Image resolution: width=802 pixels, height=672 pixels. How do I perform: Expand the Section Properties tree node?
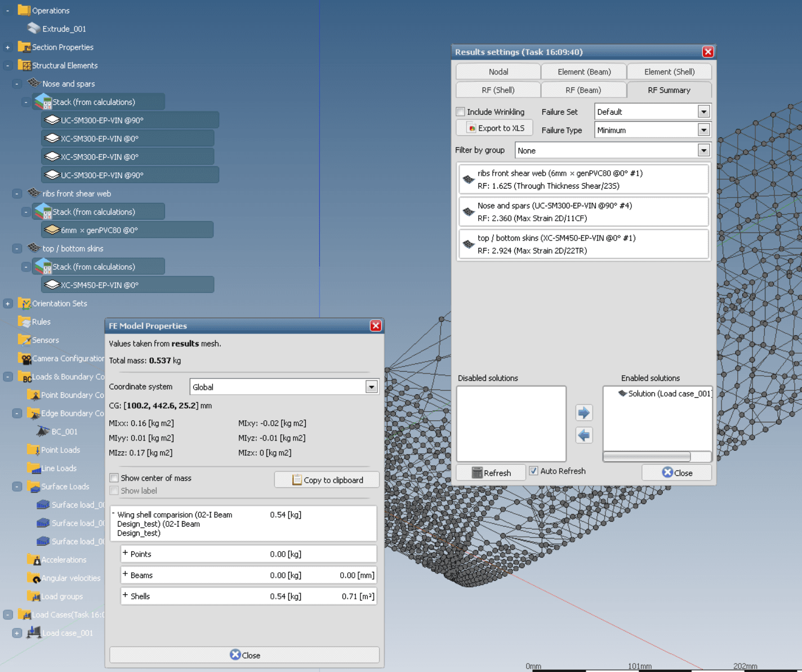pyautogui.click(x=8, y=47)
